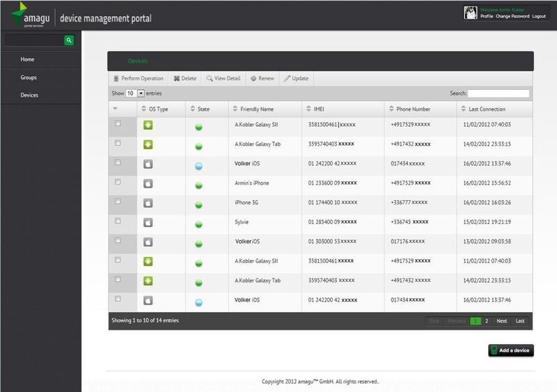
Task: Tick the checkbox for iPhone 3G
Action: coord(118,201)
